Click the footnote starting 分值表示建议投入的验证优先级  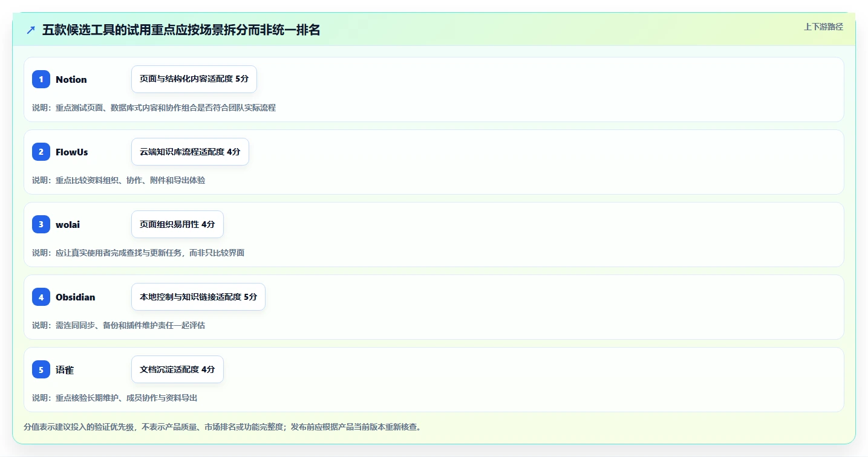click(x=222, y=427)
